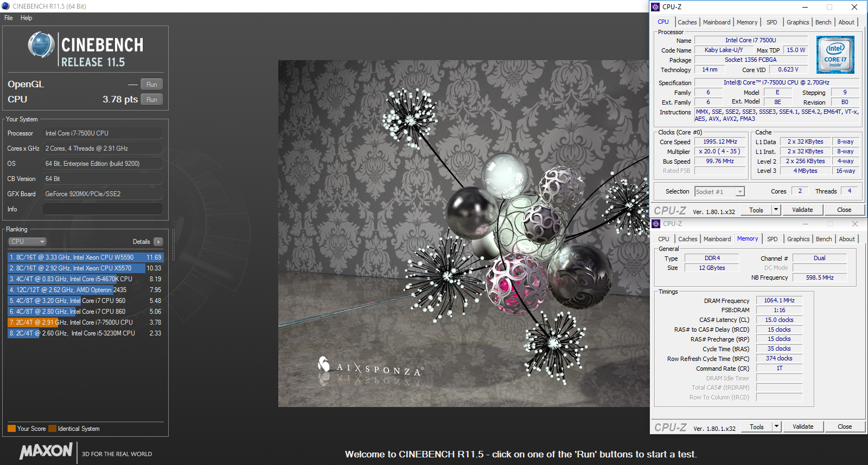Screen dimensions: 868x465
Task: Click the Cinebench app icon in title bar
Action: [x=5, y=6]
